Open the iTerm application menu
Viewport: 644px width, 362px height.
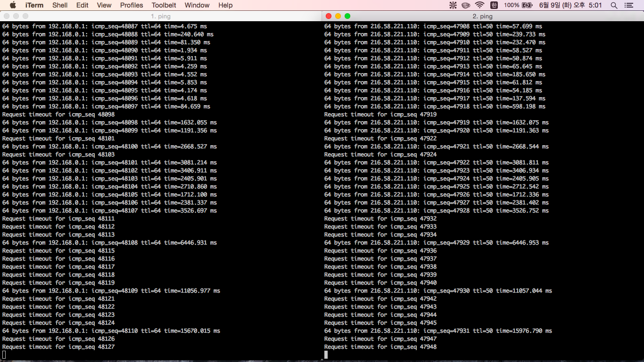click(34, 5)
